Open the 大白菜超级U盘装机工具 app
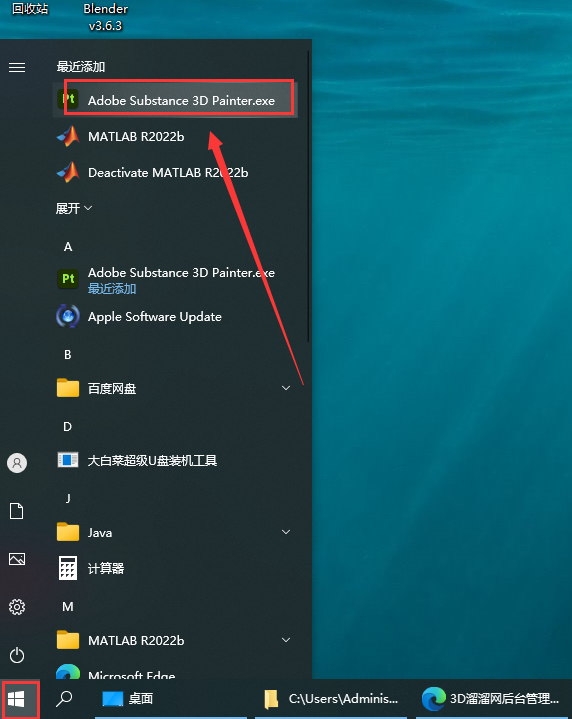This screenshot has height=719, width=572. [x=175, y=460]
